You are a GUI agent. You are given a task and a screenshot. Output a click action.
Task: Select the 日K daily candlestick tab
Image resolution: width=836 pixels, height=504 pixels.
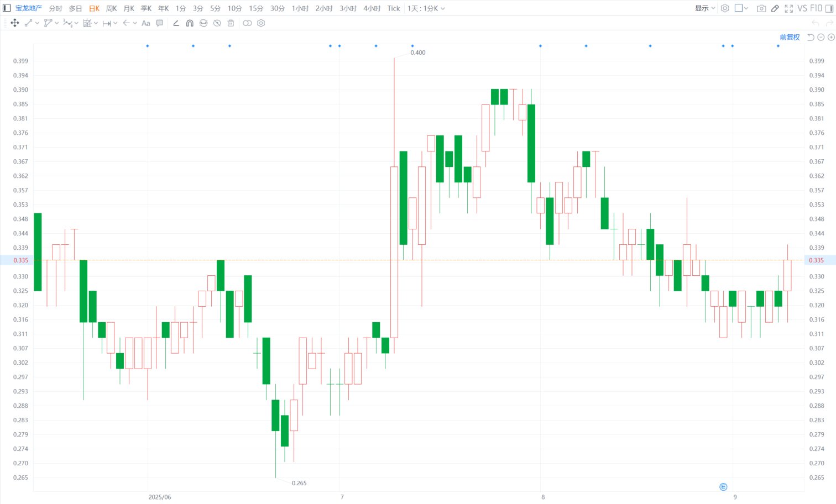(95, 8)
